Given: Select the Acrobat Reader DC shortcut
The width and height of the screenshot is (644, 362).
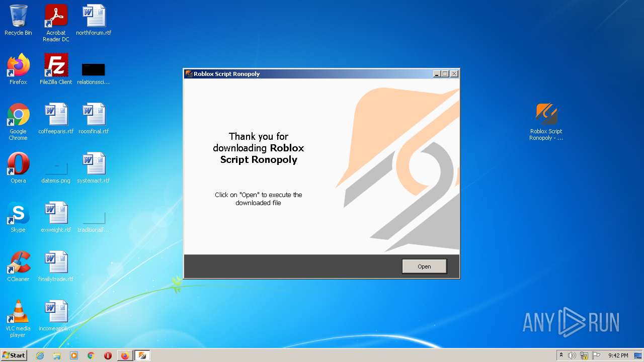Looking at the screenshot, I should [x=56, y=23].
